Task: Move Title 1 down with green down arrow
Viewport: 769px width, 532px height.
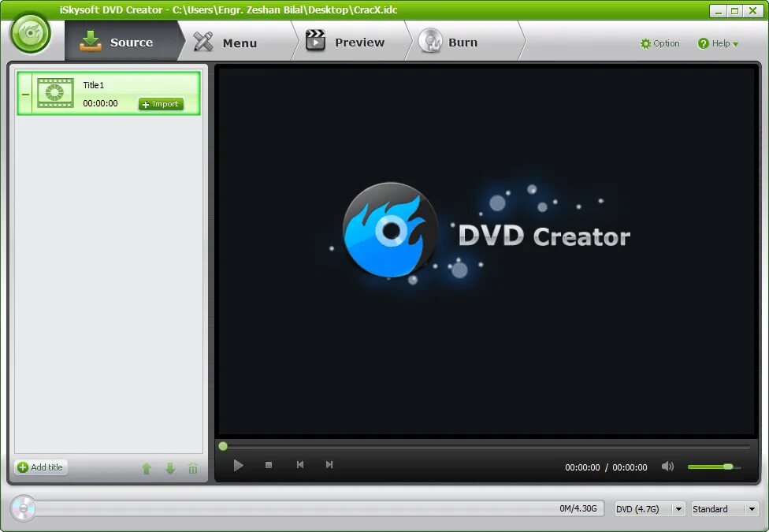Action: [170, 468]
